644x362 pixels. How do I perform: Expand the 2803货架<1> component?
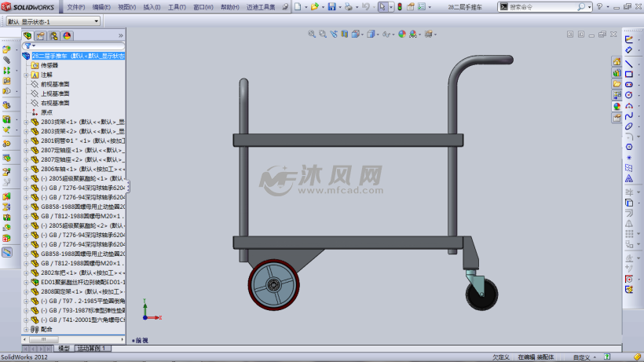point(26,122)
